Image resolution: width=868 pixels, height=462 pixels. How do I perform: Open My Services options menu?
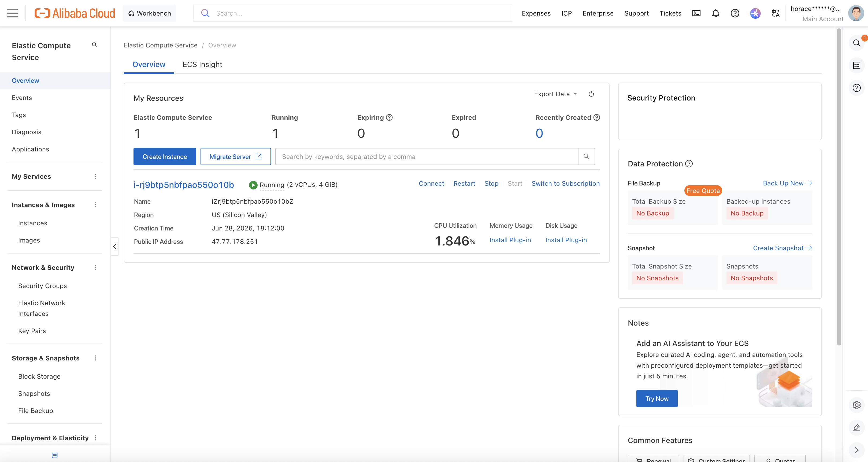95,176
